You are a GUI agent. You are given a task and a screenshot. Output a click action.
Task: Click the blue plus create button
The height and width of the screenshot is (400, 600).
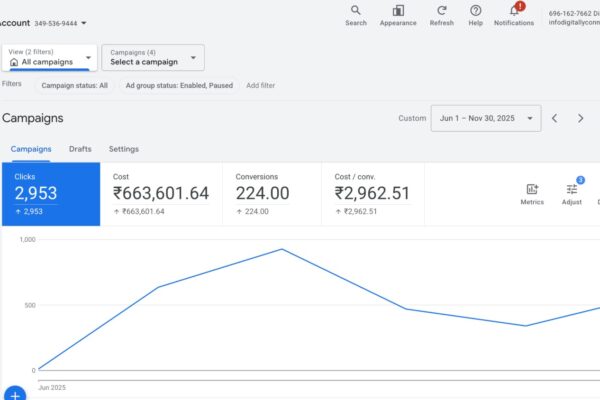(14, 393)
